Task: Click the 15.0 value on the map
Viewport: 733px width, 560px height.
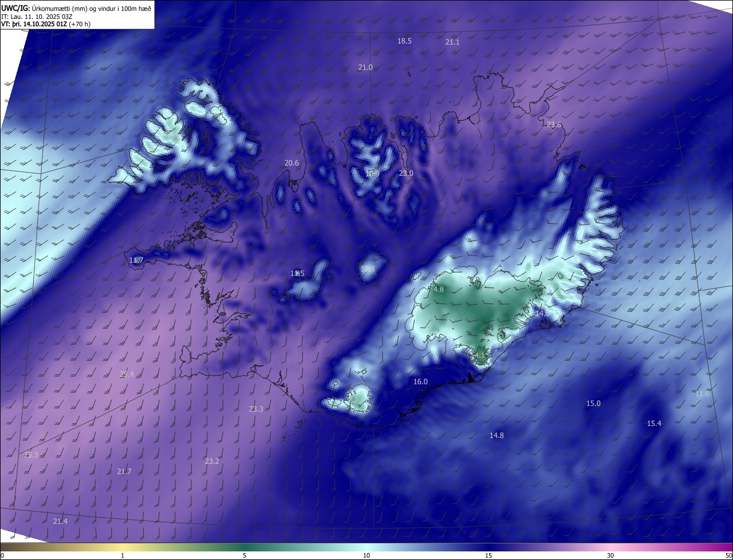Action: 593,404
